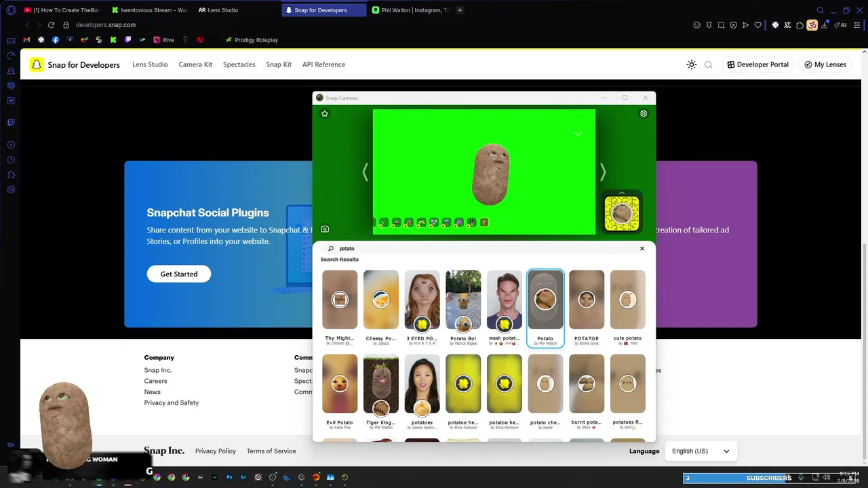
Task: Select the POTATOE lens
Action: click(x=587, y=308)
